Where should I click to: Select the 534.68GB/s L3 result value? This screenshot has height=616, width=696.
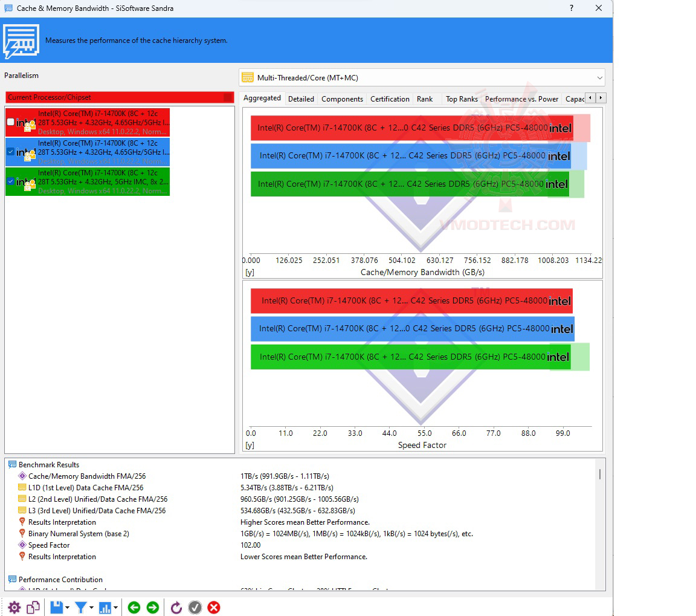(x=298, y=511)
